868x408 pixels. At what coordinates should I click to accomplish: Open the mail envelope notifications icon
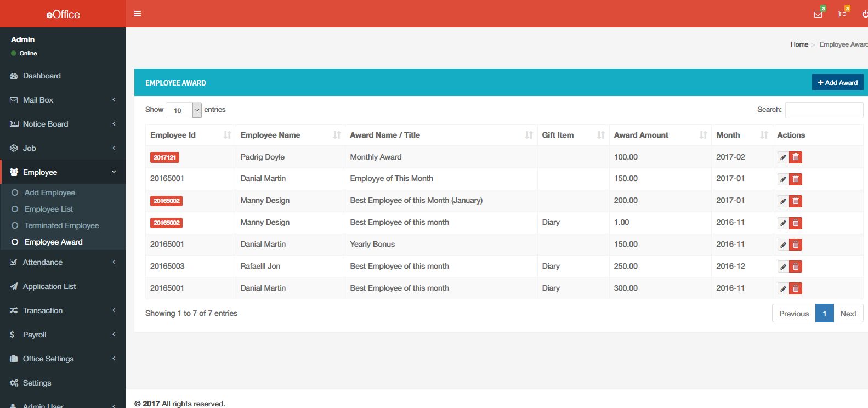[818, 14]
